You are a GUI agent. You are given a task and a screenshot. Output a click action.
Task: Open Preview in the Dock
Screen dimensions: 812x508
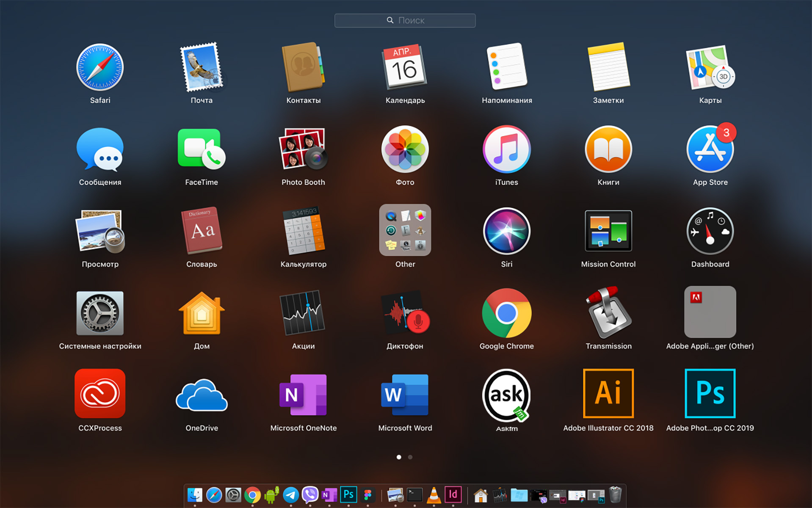point(395,495)
